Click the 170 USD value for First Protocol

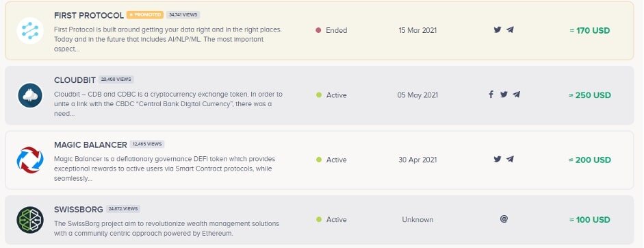590,30
